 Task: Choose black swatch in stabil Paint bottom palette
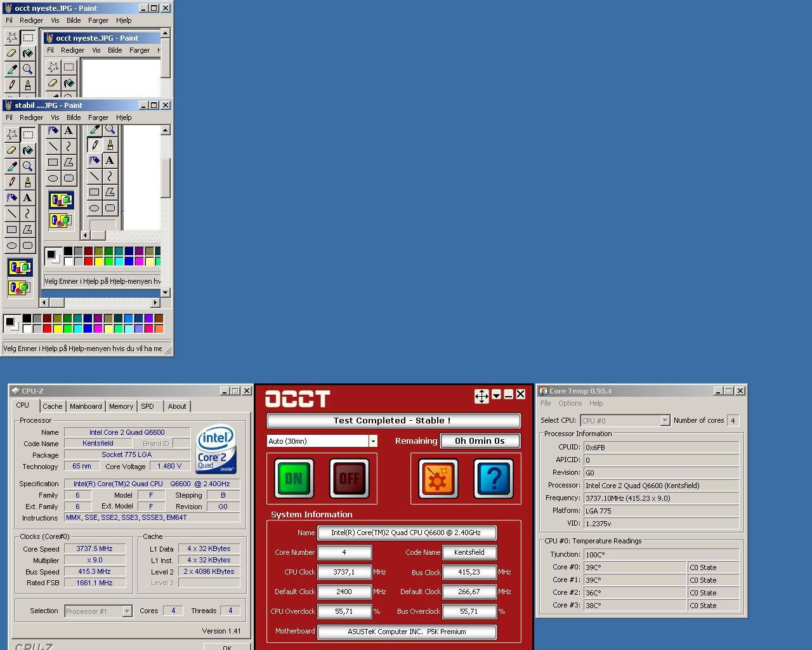[x=27, y=318]
